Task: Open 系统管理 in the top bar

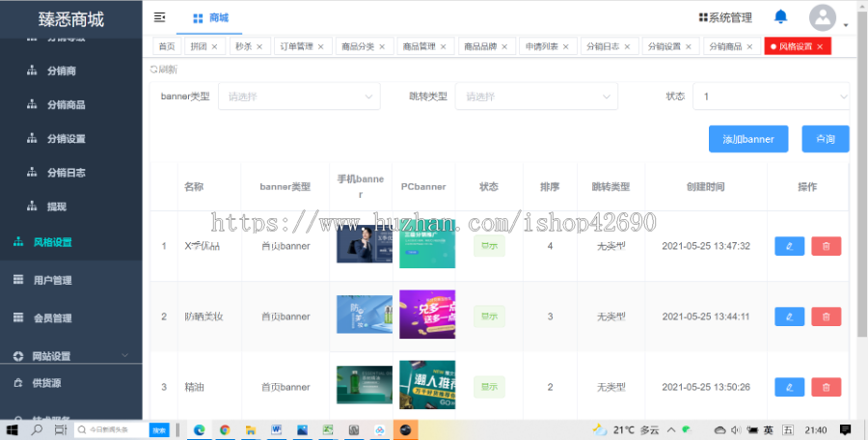Action: (x=725, y=17)
